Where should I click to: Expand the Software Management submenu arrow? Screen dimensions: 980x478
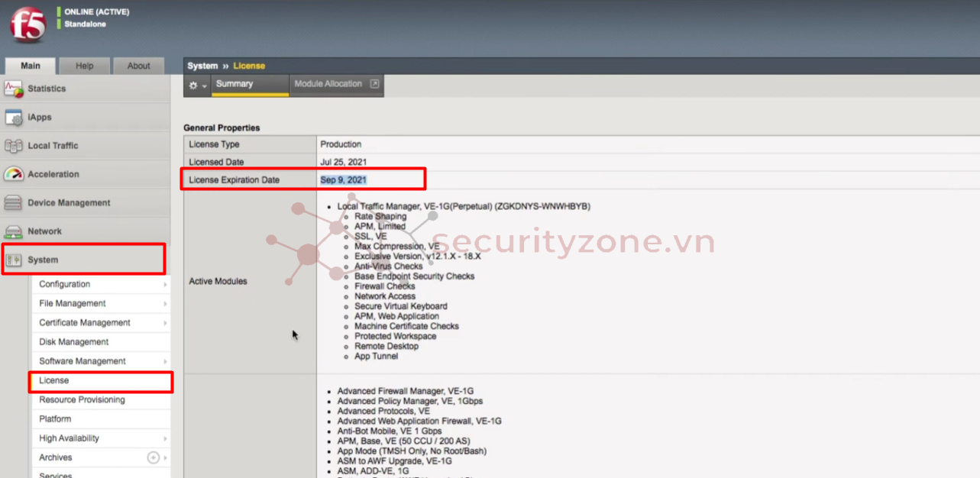point(165,361)
